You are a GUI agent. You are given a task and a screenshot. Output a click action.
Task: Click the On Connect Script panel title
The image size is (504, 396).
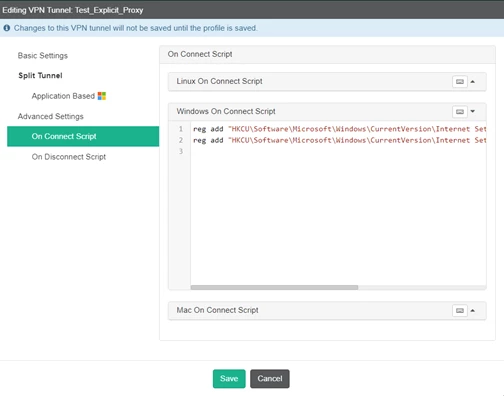coord(200,54)
